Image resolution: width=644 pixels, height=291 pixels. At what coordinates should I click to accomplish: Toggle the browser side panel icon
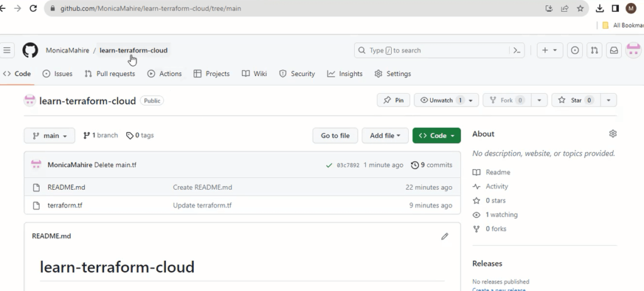pos(615,8)
